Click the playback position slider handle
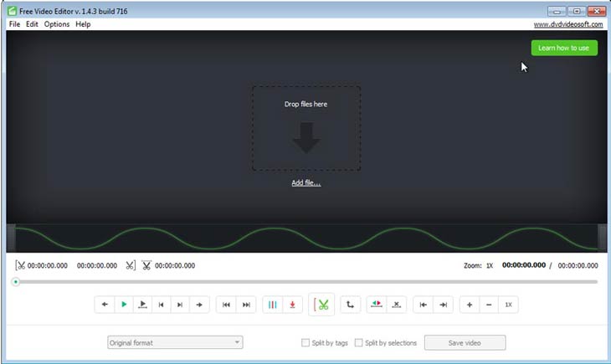This screenshot has height=364, width=611. pos(16,281)
